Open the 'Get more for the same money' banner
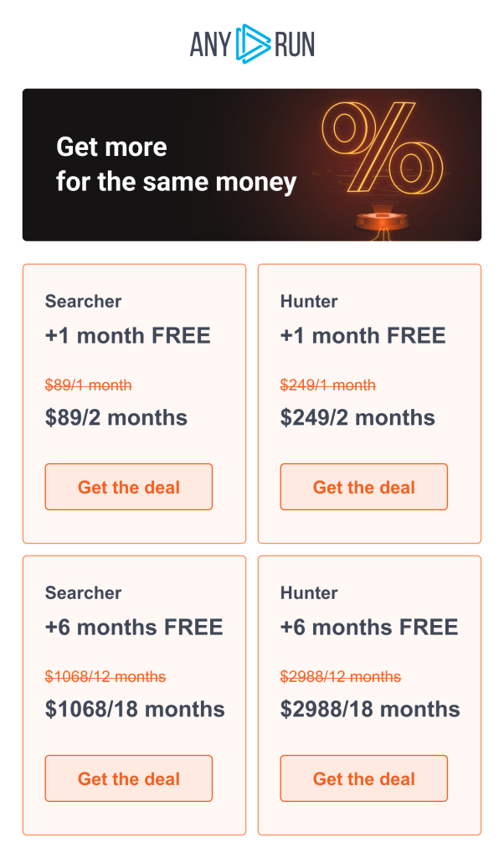The height and width of the screenshot is (858, 504). [177, 164]
